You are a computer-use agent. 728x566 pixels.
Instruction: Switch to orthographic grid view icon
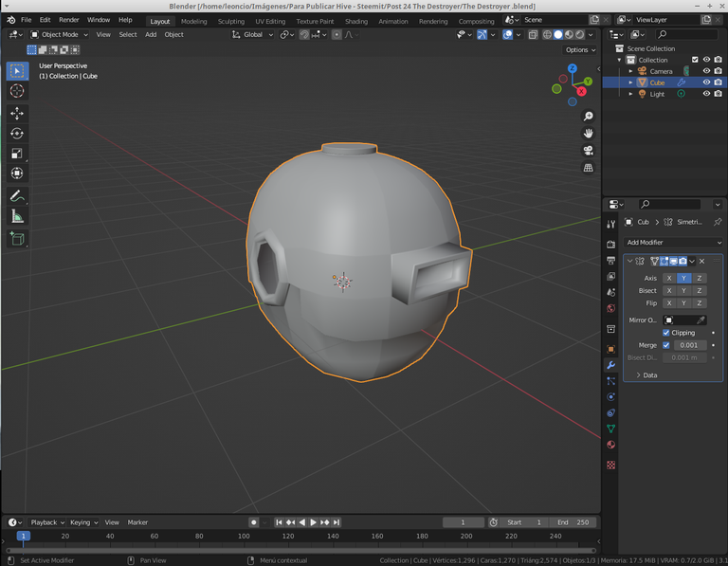(x=589, y=168)
